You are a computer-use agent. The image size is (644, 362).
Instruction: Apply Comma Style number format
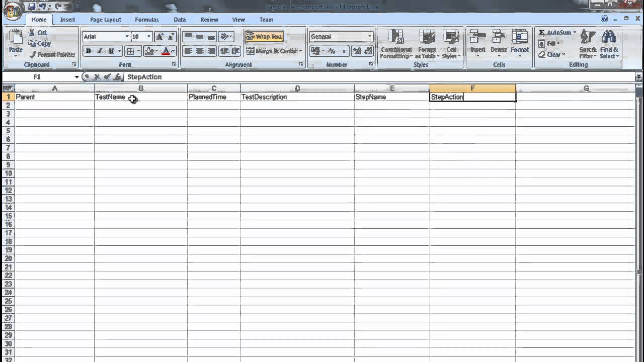pos(344,51)
